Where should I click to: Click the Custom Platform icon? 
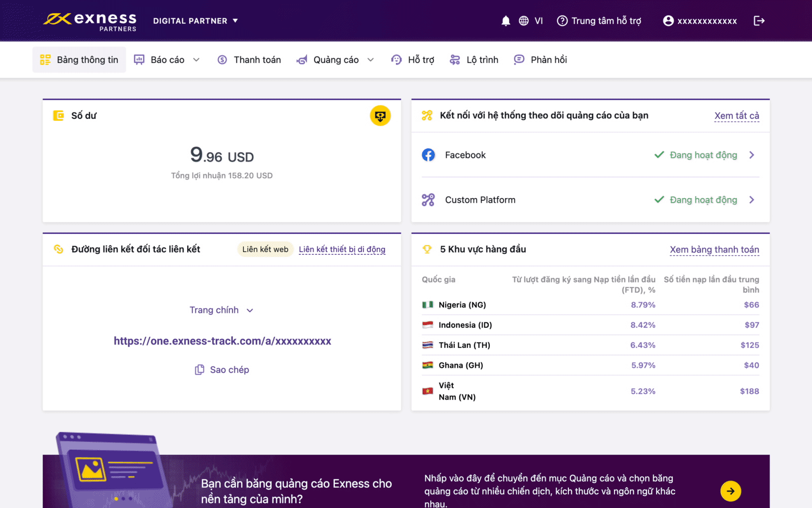tap(428, 200)
